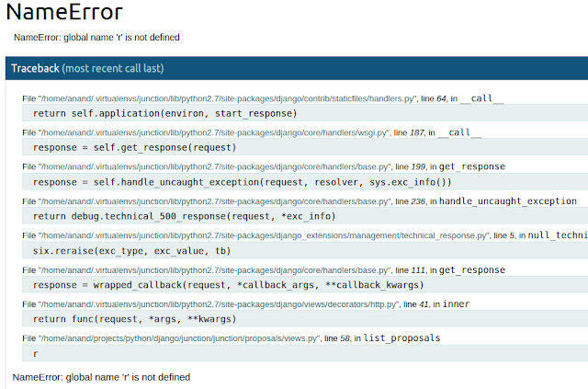Click the base.py line 199 frame

(x=264, y=166)
